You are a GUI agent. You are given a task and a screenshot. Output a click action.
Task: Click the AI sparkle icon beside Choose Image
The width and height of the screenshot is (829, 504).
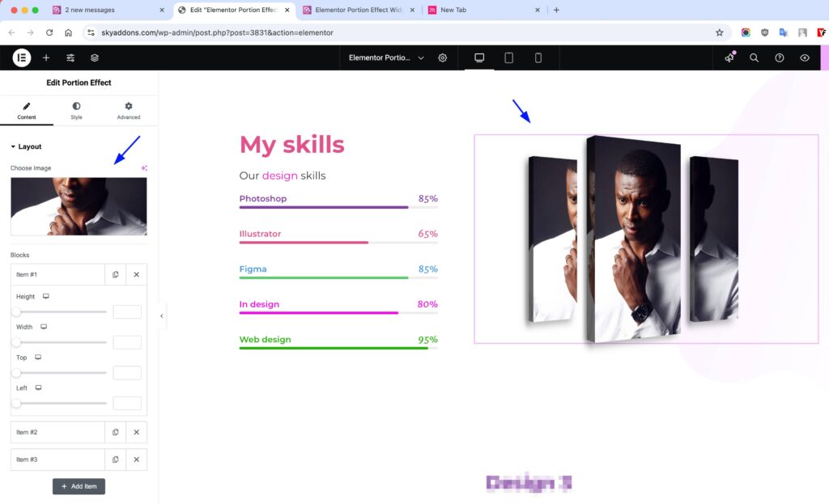pos(144,168)
